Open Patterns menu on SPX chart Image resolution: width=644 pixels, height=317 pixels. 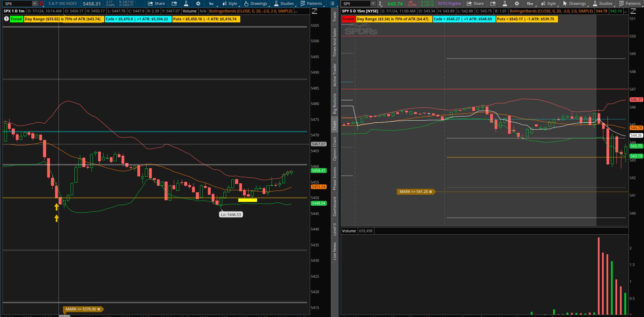click(311, 3)
